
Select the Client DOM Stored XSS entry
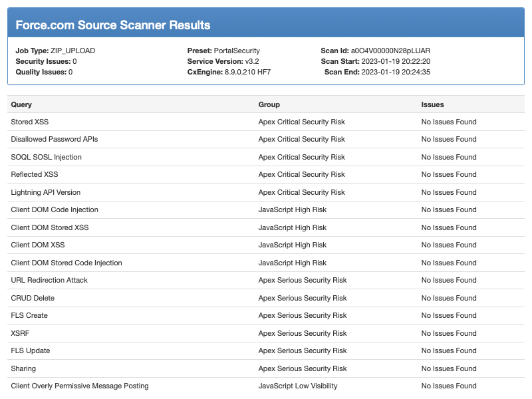pyautogui.click(x=49, y=227)
